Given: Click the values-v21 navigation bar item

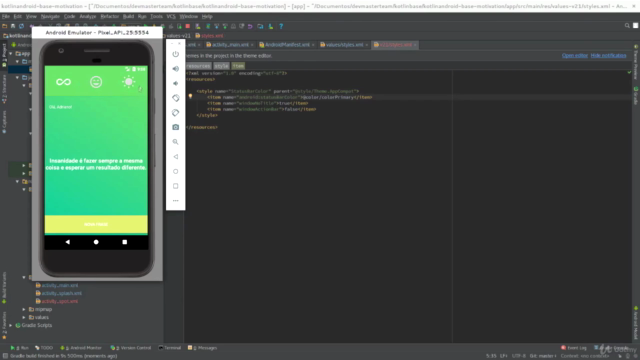Looking at the screenshot, I should tap(178, 36).
